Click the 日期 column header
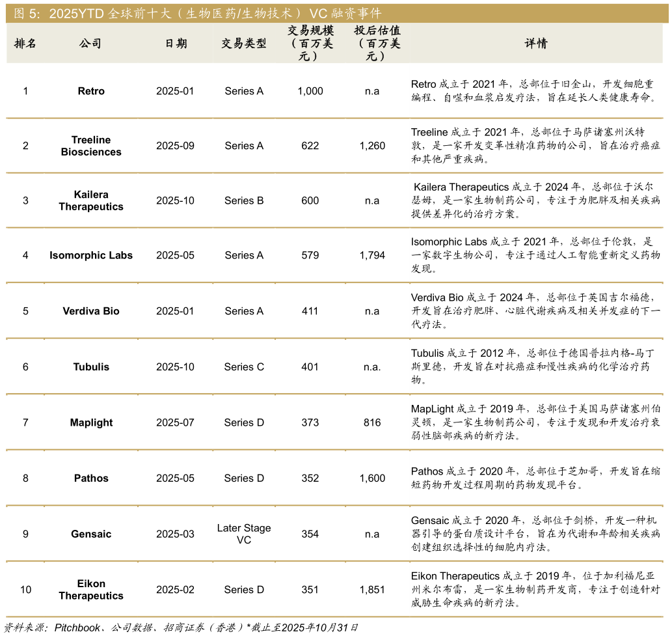 coord(176,44)
